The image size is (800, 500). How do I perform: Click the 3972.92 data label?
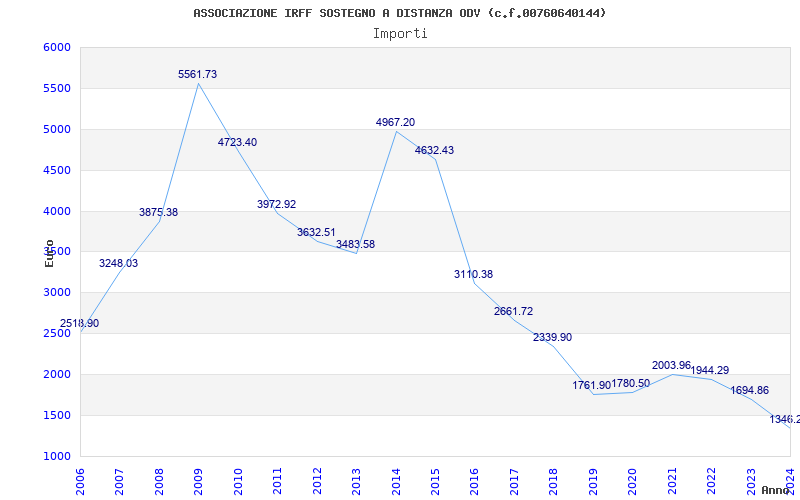(277, 204)
